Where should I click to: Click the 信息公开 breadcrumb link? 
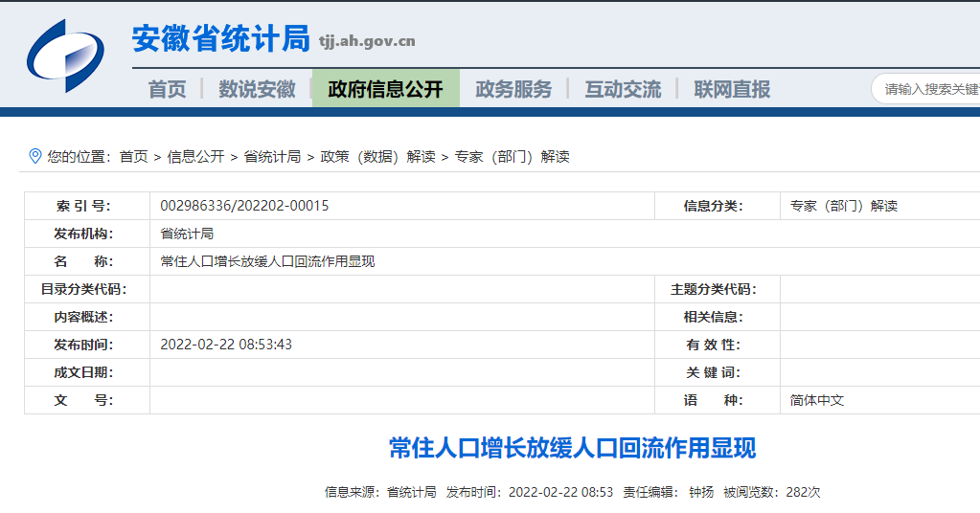[195, 156]
